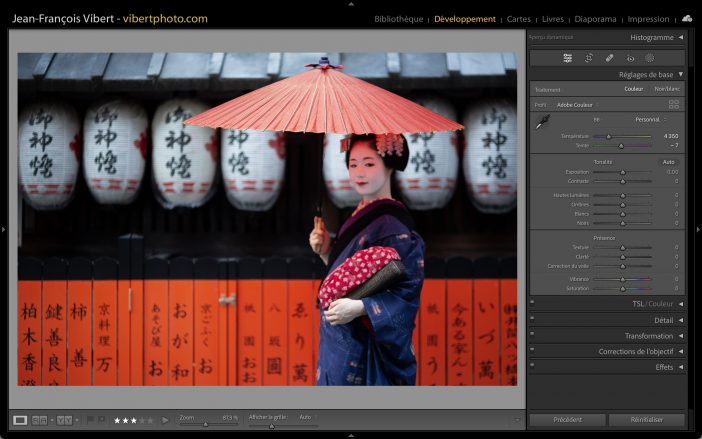Activate the red eye correction tool

click(630, 58)
